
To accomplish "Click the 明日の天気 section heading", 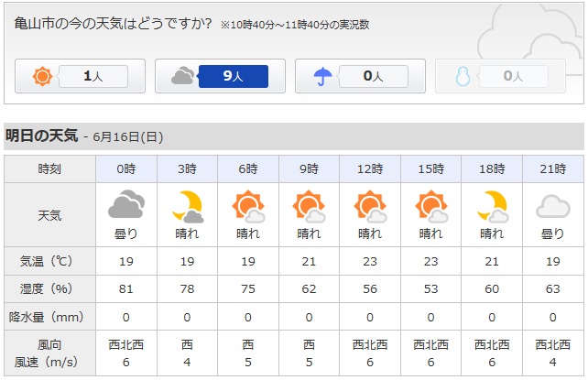I will (x=41, y=136).
